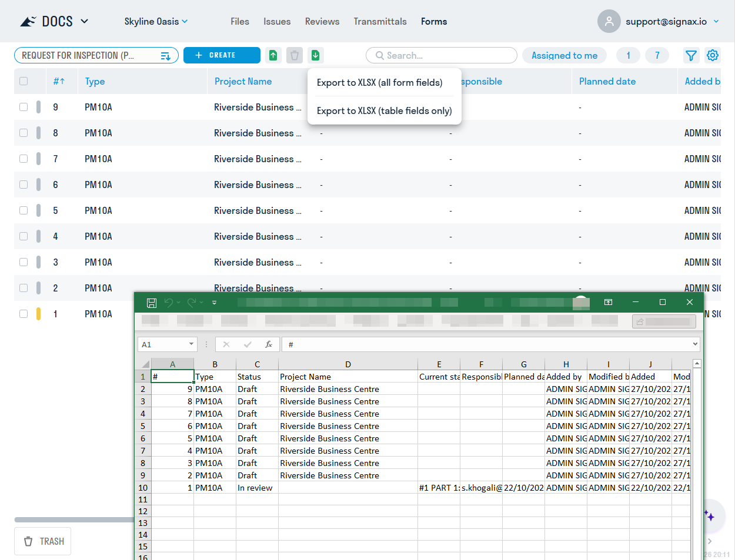This screenshot has height=560, width=735.
Task: Check the checkbox for row 9
Action: tap(24, 107)
